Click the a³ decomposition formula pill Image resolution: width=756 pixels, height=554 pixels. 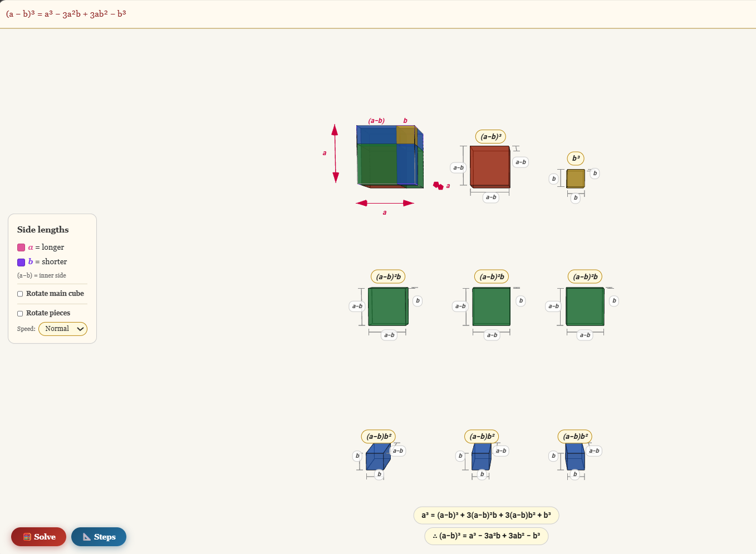(486, 515)
